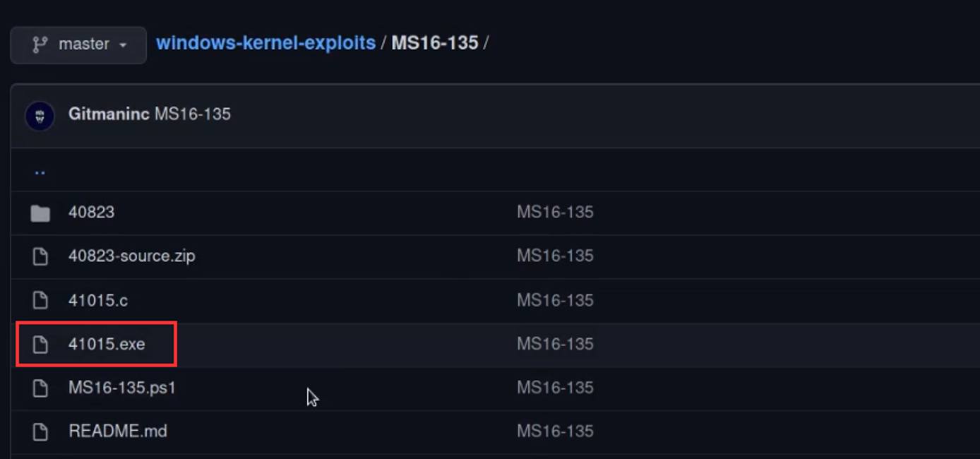Select the file icon beside 41015.exe
This screenshot has height=459, width=980.
[x=40, y=344]
